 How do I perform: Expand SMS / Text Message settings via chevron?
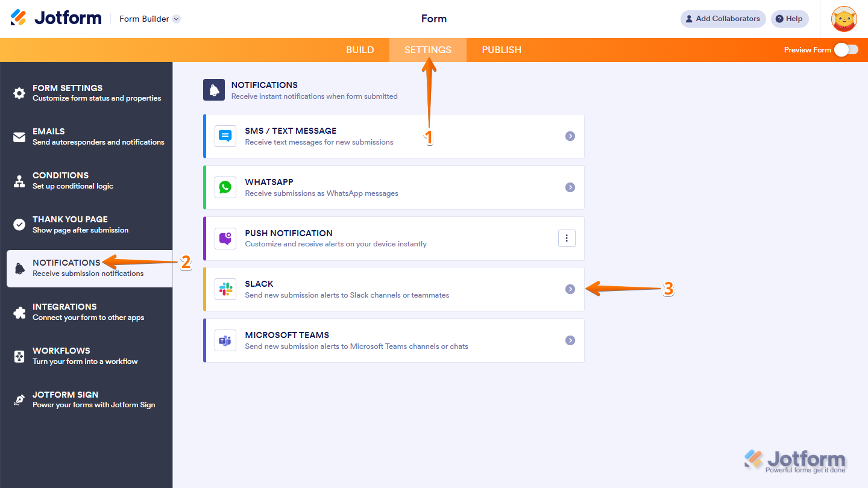point(570,136)
